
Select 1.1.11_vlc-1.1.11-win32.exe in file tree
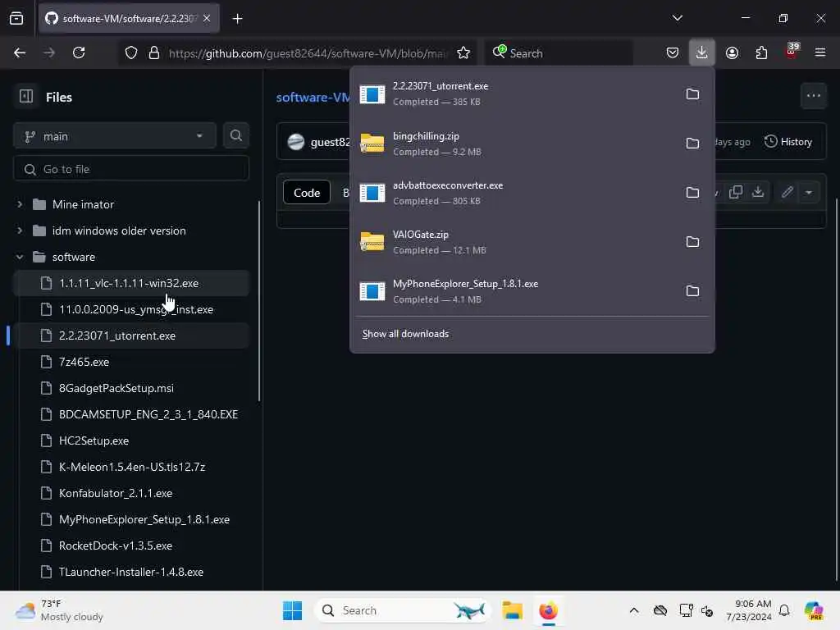coord(131,283)
